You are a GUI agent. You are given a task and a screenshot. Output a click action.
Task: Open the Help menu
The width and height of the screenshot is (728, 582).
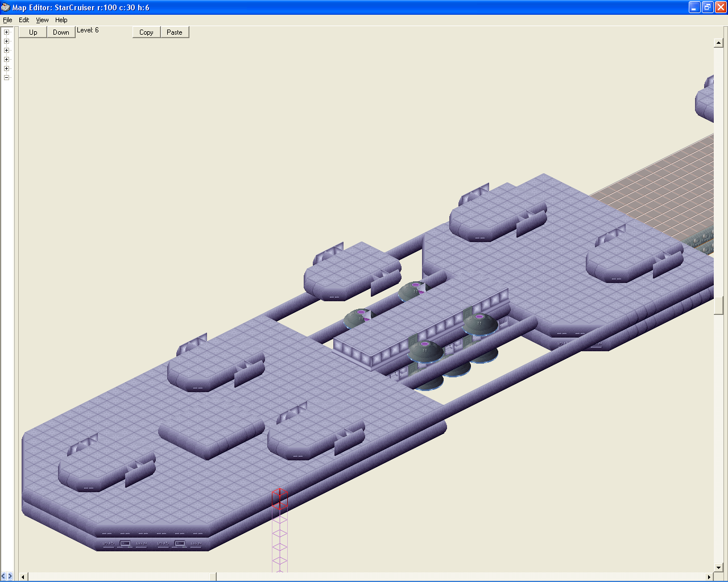(x=61, y=20)
